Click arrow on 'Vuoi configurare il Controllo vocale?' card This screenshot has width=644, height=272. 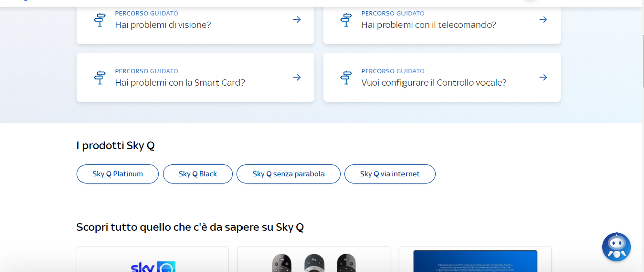coord(543,77)
